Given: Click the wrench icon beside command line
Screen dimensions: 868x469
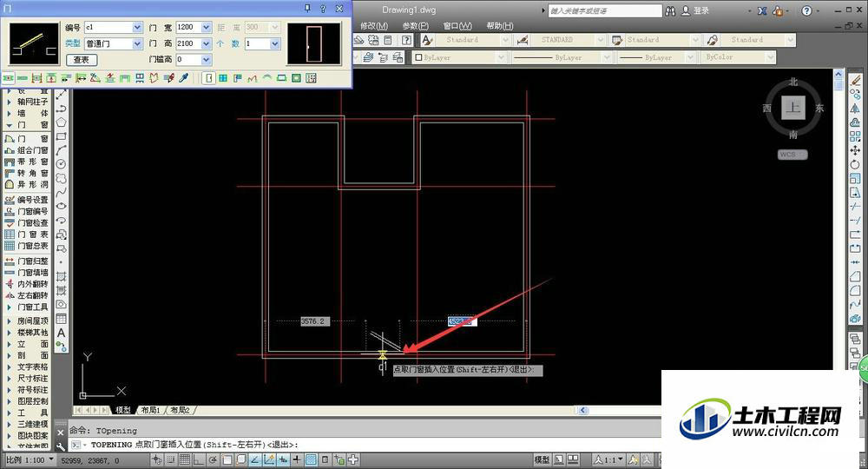Looking at the screenshot, I should pos(61,446).
